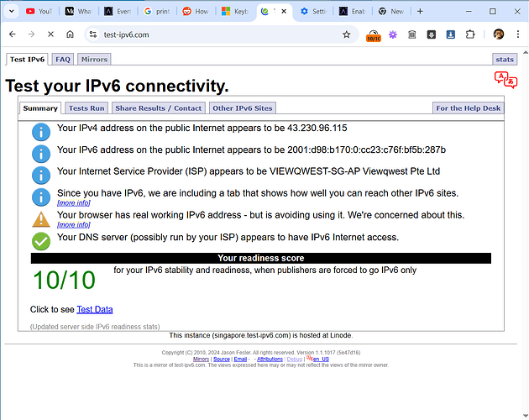Open the IPv6 10/10 extension icon
Viewport: 529px width, 420px height.
click(x=374, y=34)
